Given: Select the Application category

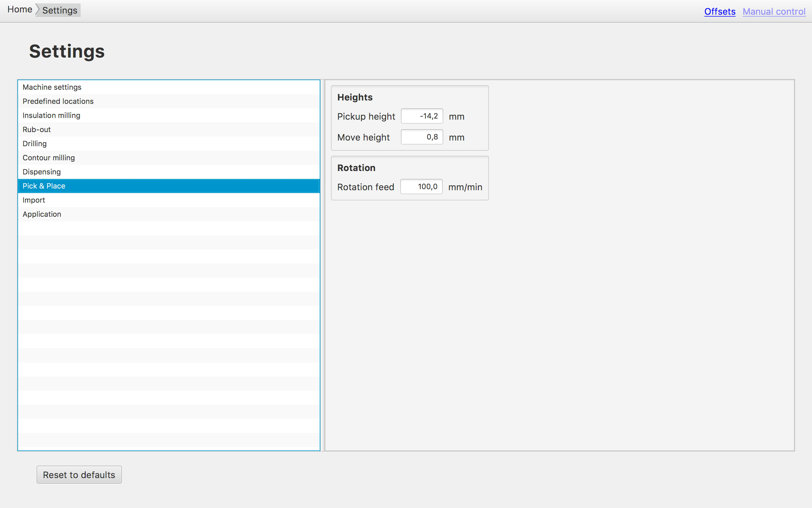Looking at the screenshot, I should point(169,214).
